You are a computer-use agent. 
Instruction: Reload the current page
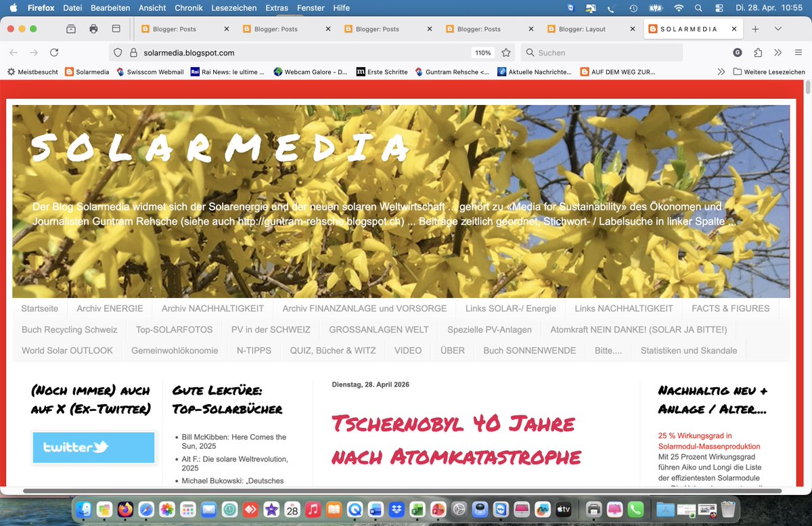(x=54, y=53)
